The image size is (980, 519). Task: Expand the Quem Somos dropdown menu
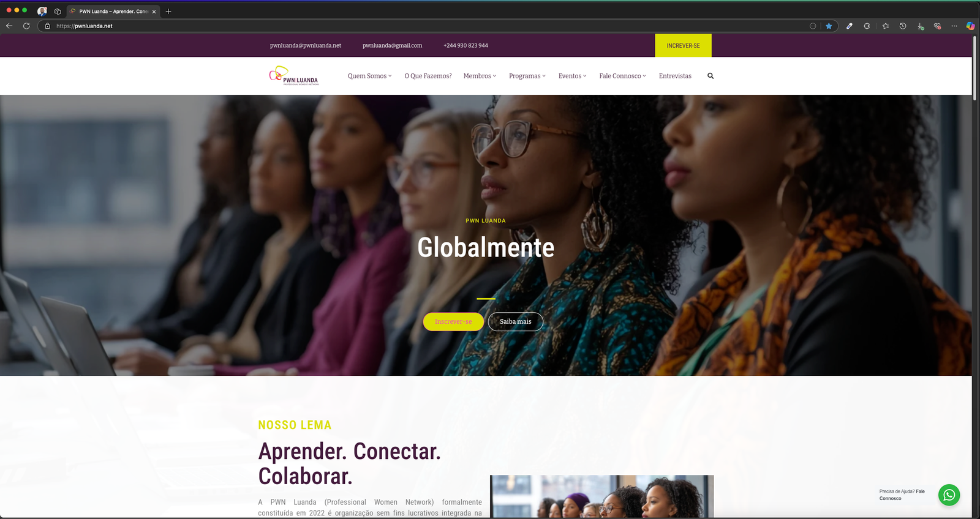[x=369, y=76]
